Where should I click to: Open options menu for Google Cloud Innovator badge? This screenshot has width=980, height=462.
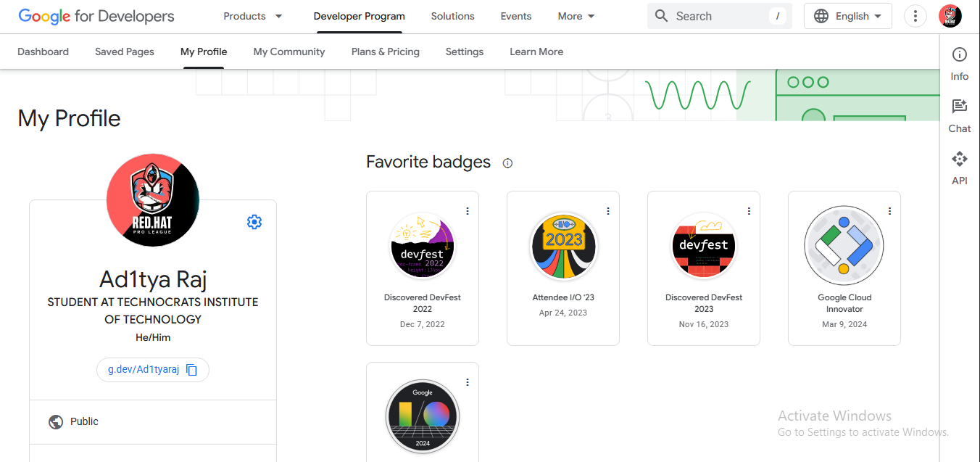[x=889, y=211]
